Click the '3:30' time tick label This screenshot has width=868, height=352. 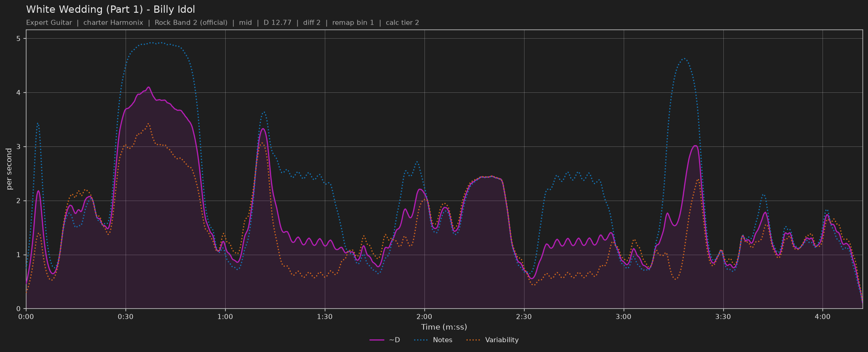click(723, 317)
